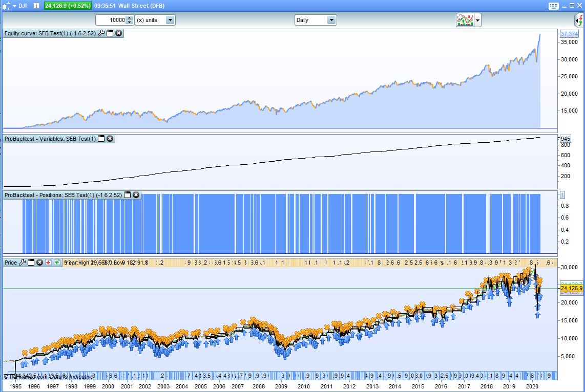Click the Wall Street (DFB) title text
Viewport: 585px width, 392px height.
pos(141,6)
